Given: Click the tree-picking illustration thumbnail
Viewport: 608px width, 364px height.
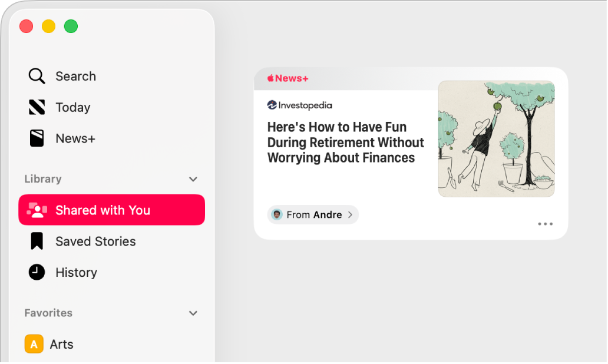Looking at the screenshot, I should click(x=496, y=138).
